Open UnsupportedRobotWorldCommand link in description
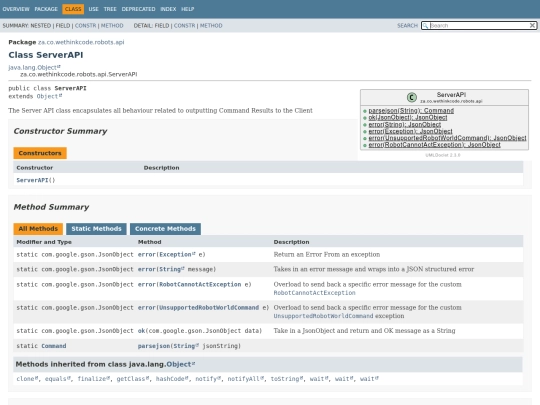540x405 pixels. (323, 316)
